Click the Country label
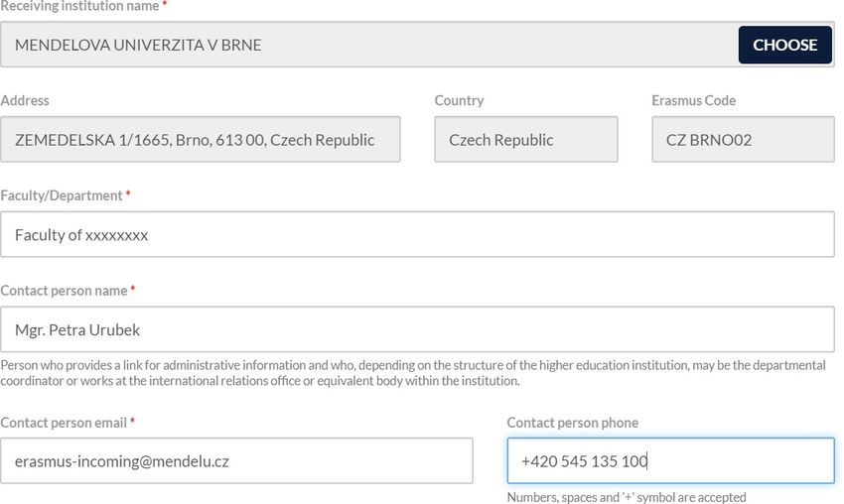This screenshot has width=844, height=504. (459, 100)
